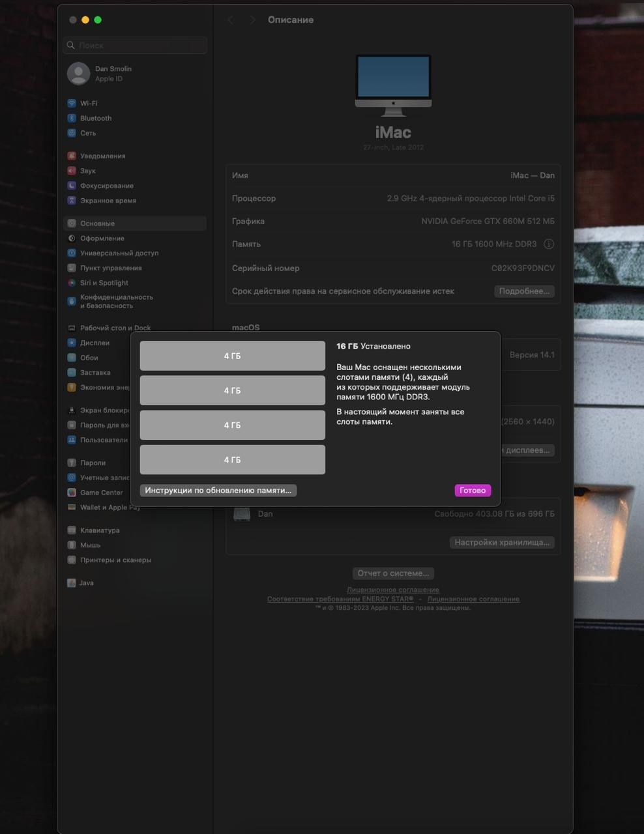644x834 pixels.
Task: Select the Пароли key icon
Action: click(72, 463)
